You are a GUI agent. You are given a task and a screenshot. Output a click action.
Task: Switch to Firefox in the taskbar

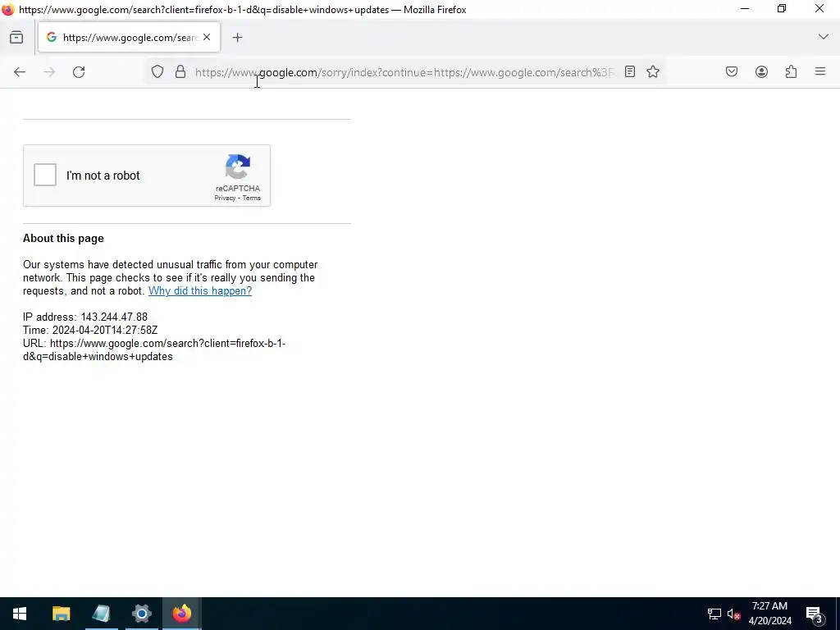click(x=181, y=614)
